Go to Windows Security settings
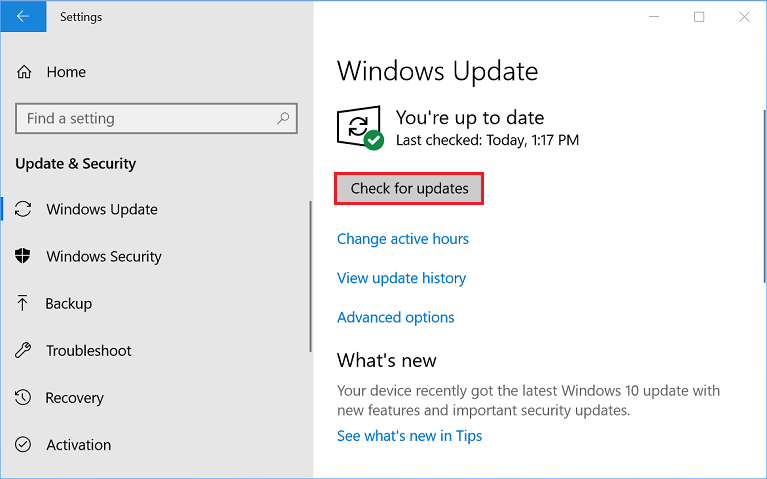 tap(104, 257)
